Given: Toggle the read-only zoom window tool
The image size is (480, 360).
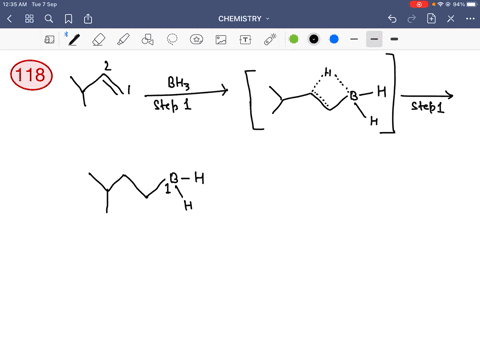Looking at the screenshot, I should click(49, 40).
